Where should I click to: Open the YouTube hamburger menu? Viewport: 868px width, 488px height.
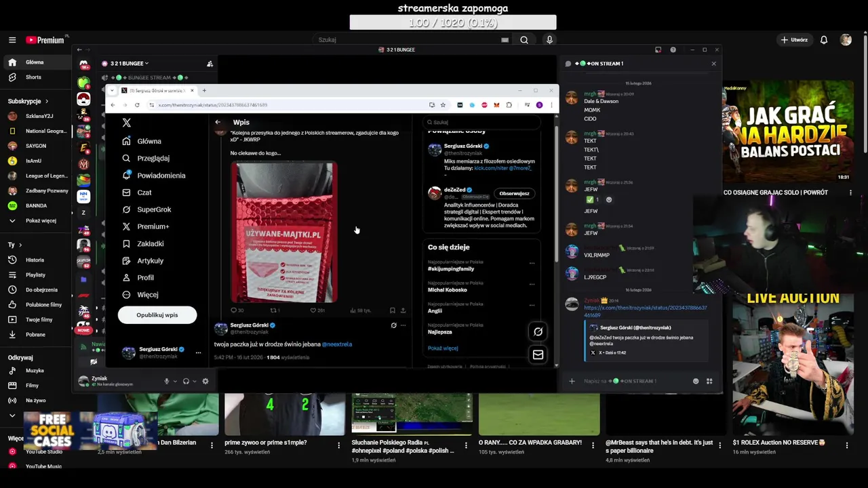[x=12, y=40]
